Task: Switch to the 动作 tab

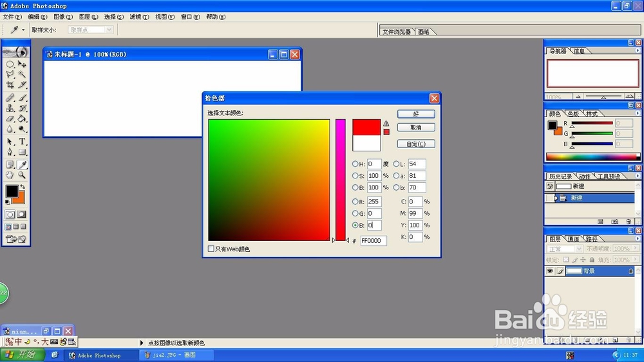Action: 585,176
